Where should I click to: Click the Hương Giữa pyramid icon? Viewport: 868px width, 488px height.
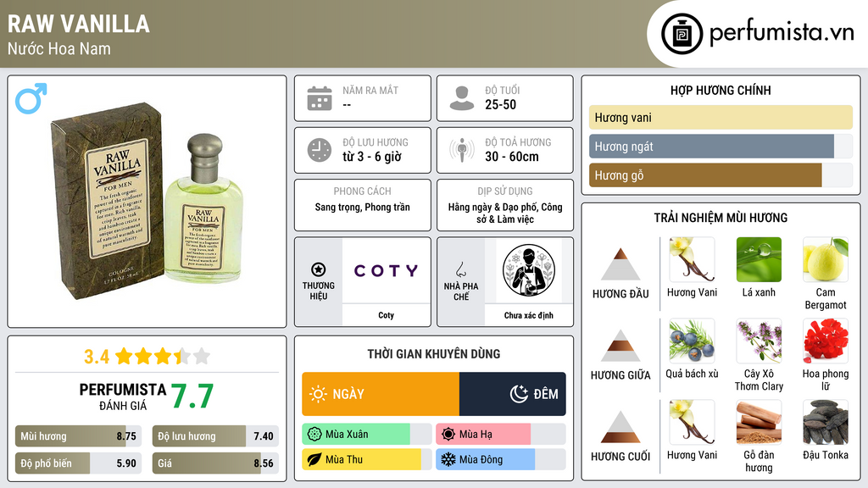coord(620,346)
